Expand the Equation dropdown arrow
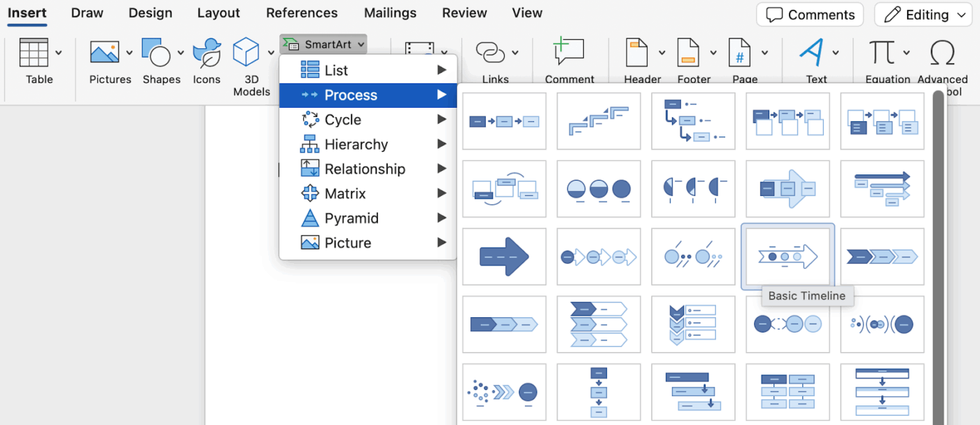Viewport: 980px width, 425px height. tap(906, 51)
